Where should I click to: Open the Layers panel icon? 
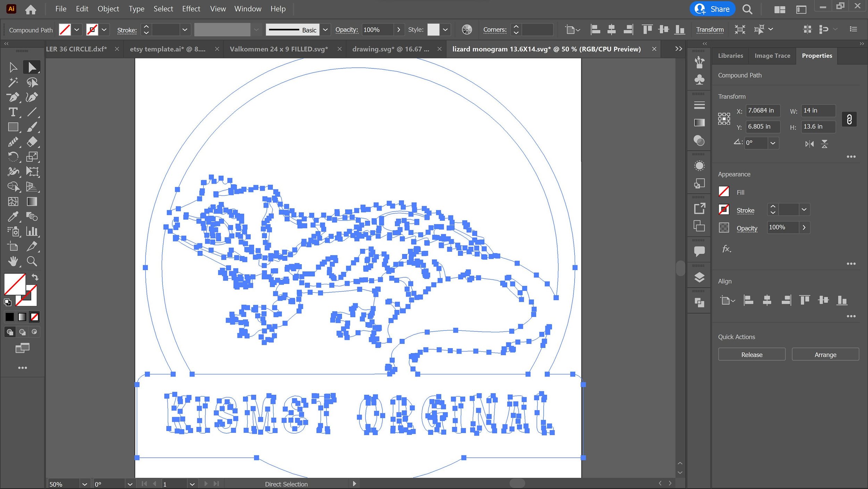click(699, 277)
